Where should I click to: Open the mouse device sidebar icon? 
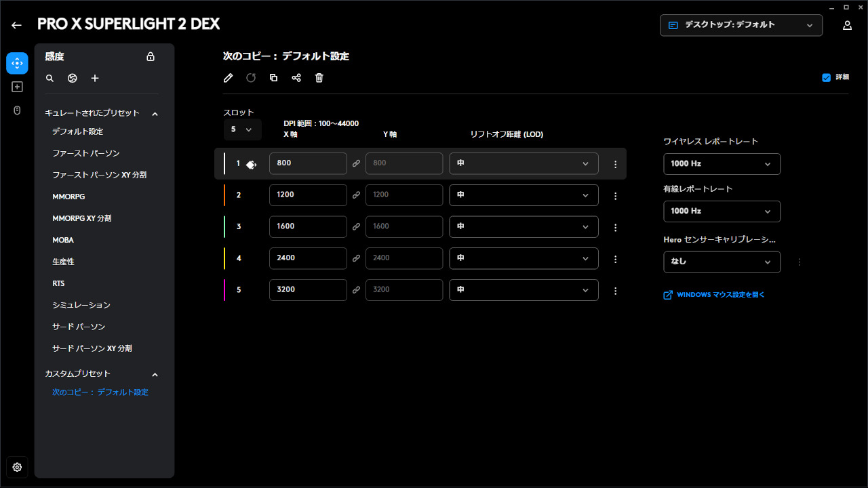pyautogui.click(x=17, y=110)
